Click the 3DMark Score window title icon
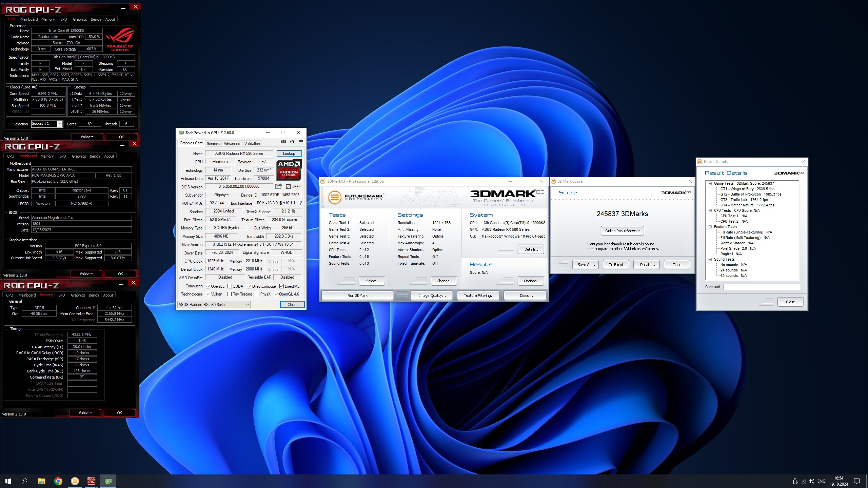868x488 pixels. click(x=553, y=181)
